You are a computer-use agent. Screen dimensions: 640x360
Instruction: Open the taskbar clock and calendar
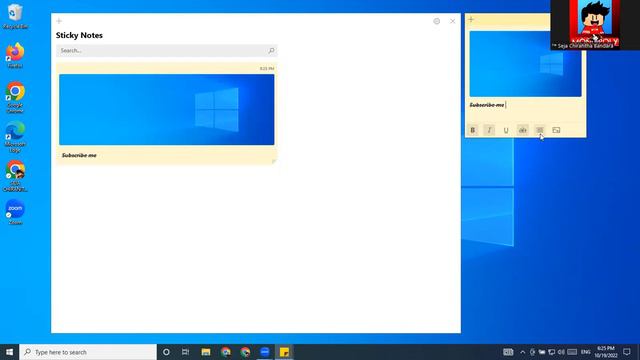[x=606, y=352]
